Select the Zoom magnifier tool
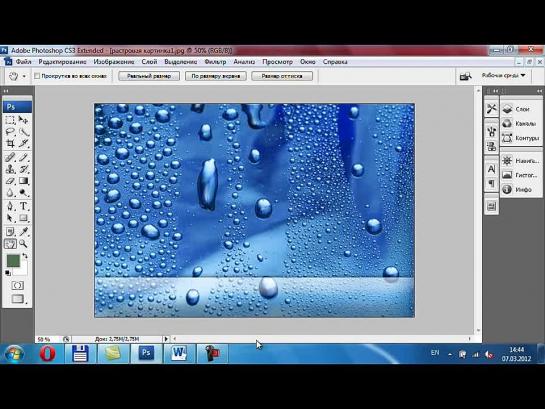545x409 pixels. click(x=23, y=244)
